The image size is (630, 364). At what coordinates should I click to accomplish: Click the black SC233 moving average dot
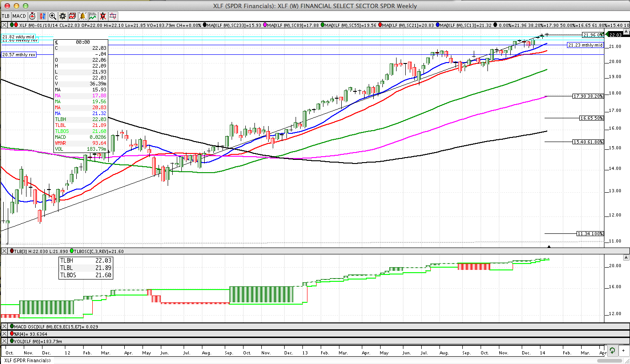(x=205, y=25)
